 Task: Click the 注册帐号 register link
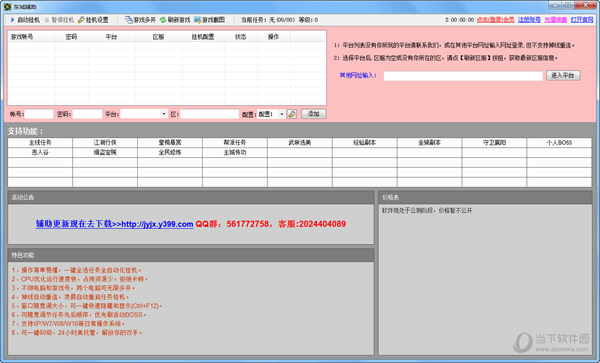(529, 20)
